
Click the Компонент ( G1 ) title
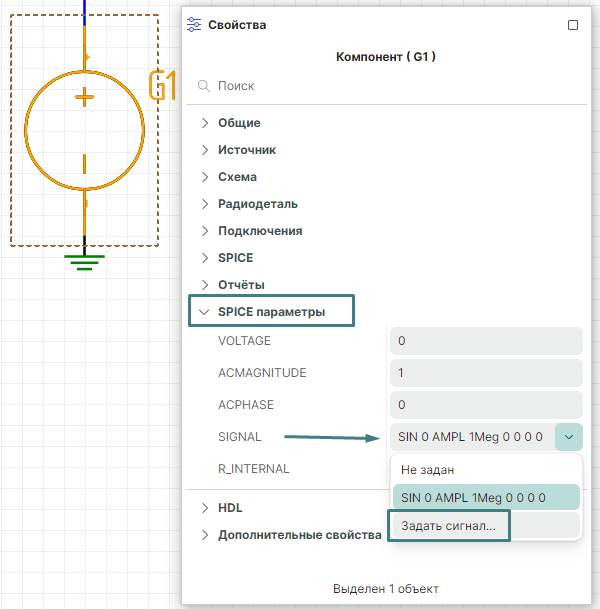(386, 57)
